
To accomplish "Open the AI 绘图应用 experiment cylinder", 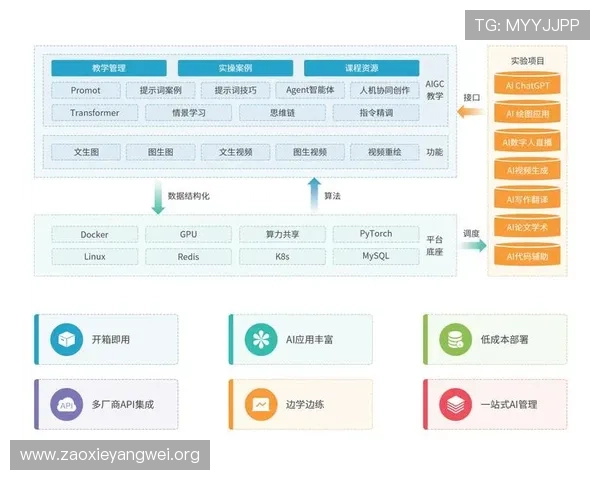I will 527,112.
